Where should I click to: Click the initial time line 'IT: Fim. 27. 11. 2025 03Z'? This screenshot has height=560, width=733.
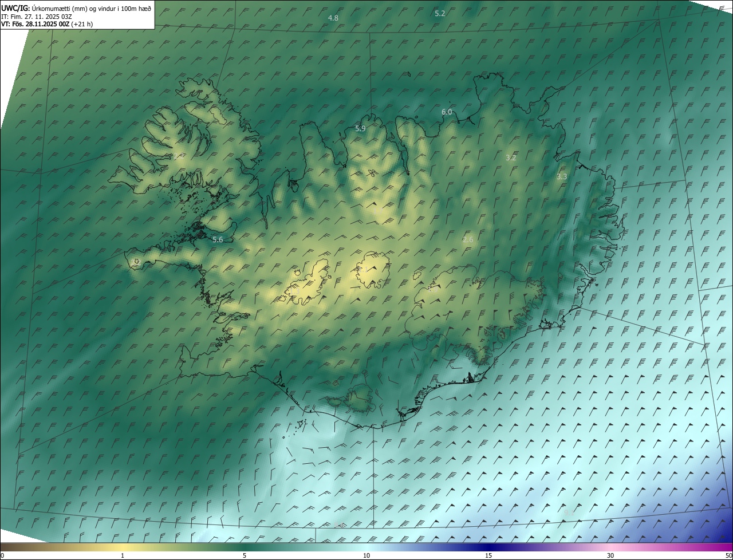click(36, 17)
